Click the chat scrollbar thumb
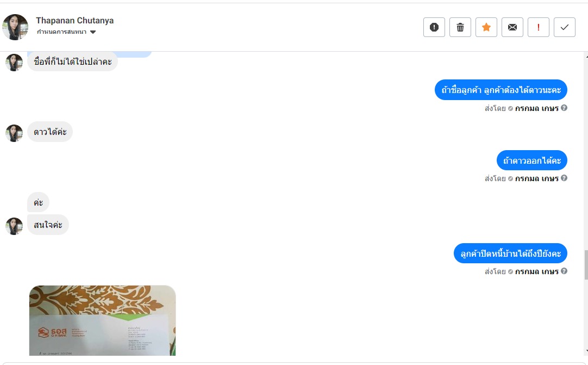Screen dimensions: 588x365 (586, 265)
